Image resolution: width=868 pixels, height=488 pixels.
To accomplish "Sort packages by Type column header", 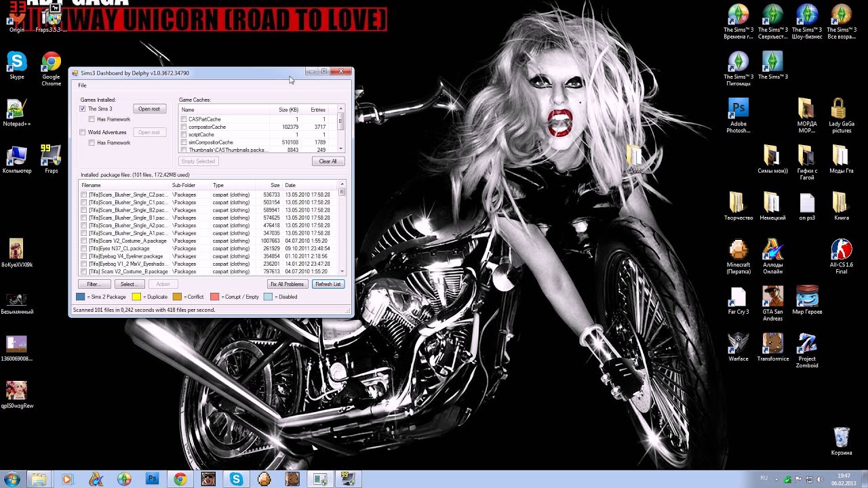I will click(x=234, y=185).
